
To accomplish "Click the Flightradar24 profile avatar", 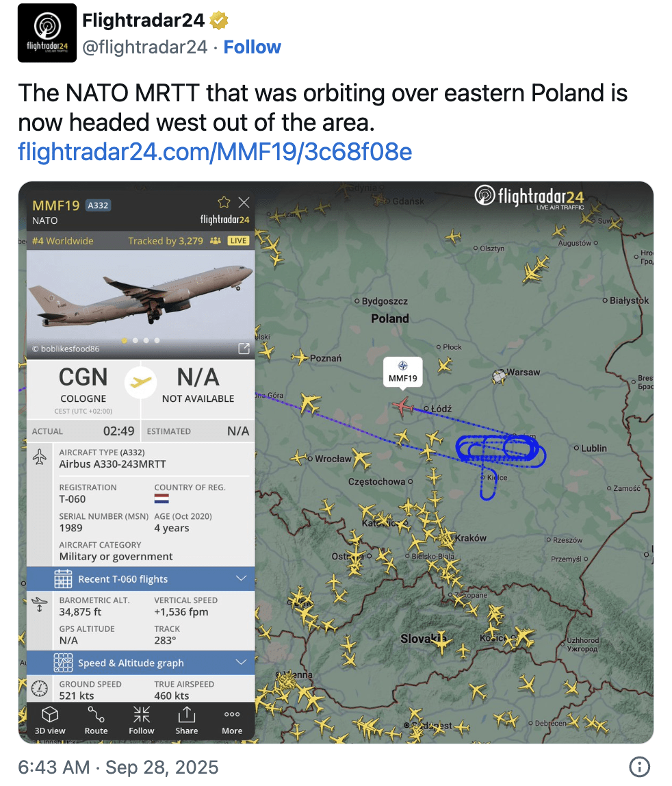I will coord(47,33).
